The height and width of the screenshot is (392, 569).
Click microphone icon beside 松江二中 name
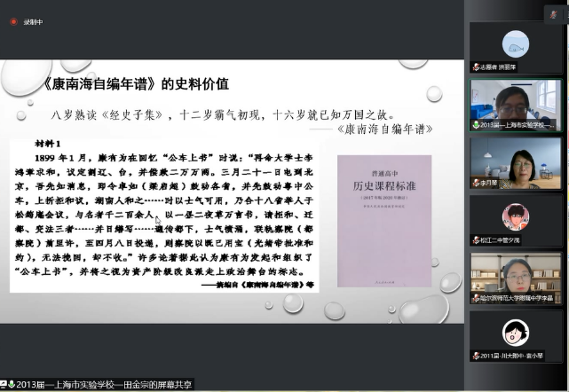[477, 241]
